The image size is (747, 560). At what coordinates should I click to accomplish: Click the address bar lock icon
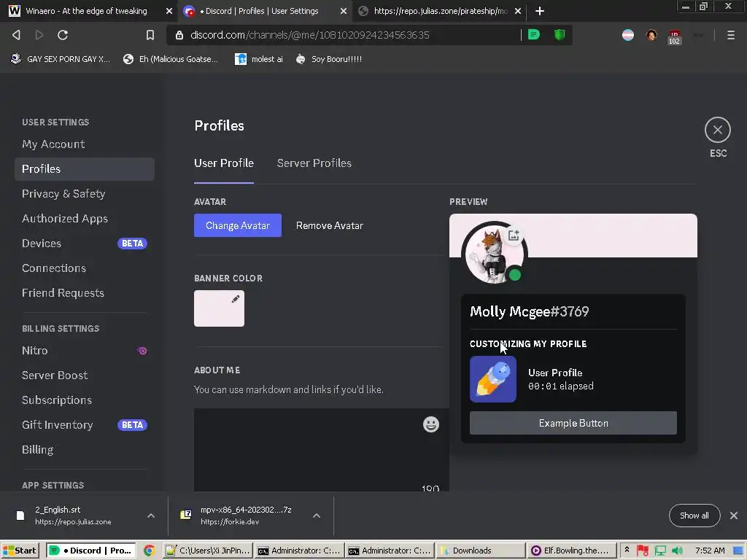pos(179,35)
